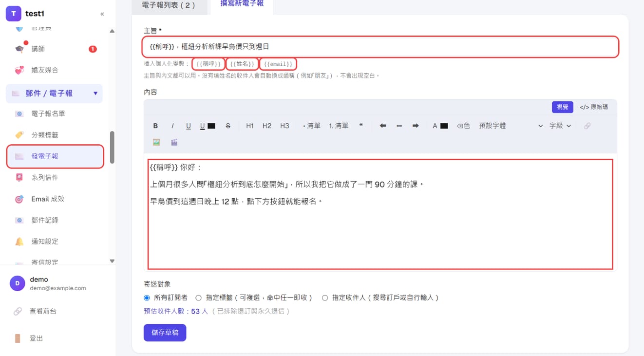Apply strikethrough formatting
644x356 pixels.
[228, 126]
